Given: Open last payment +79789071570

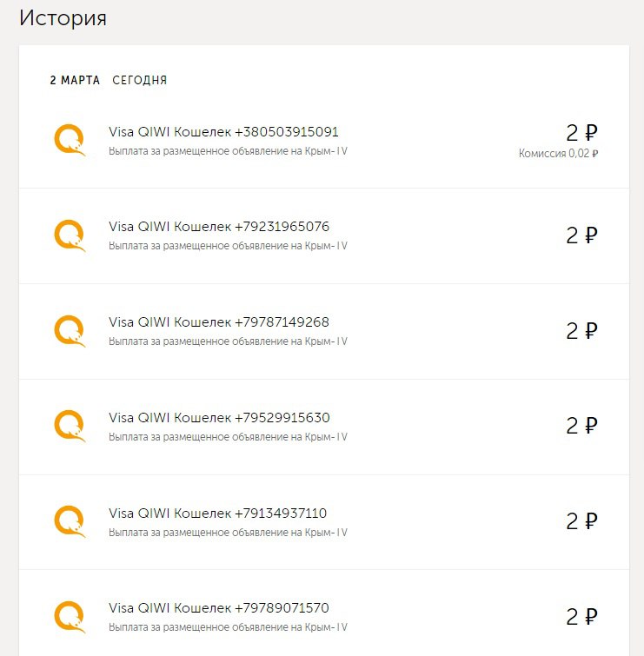Looking at the screenshot, I should 324,613.
